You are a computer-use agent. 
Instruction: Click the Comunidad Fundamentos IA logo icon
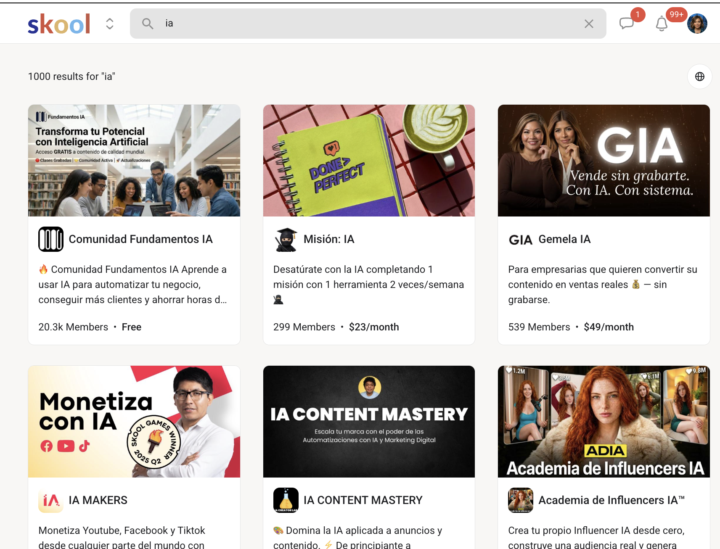point(51,239)
